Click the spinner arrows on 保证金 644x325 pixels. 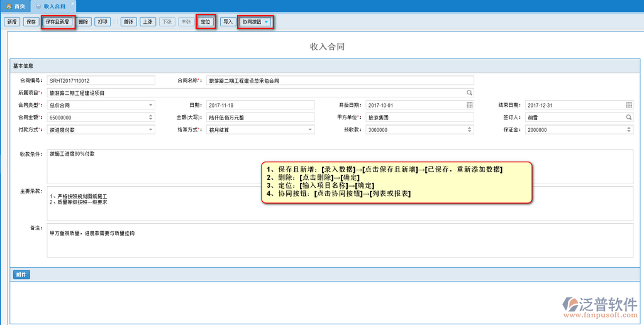tap(628, 129)
